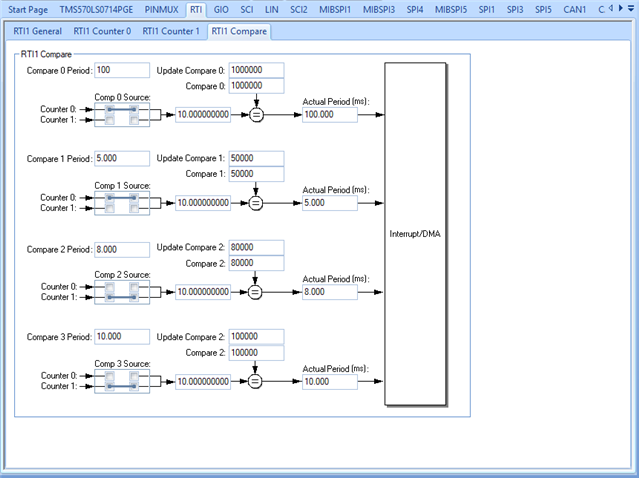This screenshot has width=639, height=478.
Task: Open the SPI4 tab
Action: click(x=415, y=9)
